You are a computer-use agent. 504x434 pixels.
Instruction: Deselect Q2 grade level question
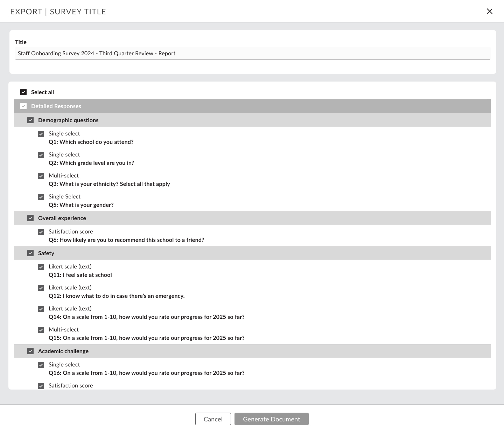pos(41,155)
